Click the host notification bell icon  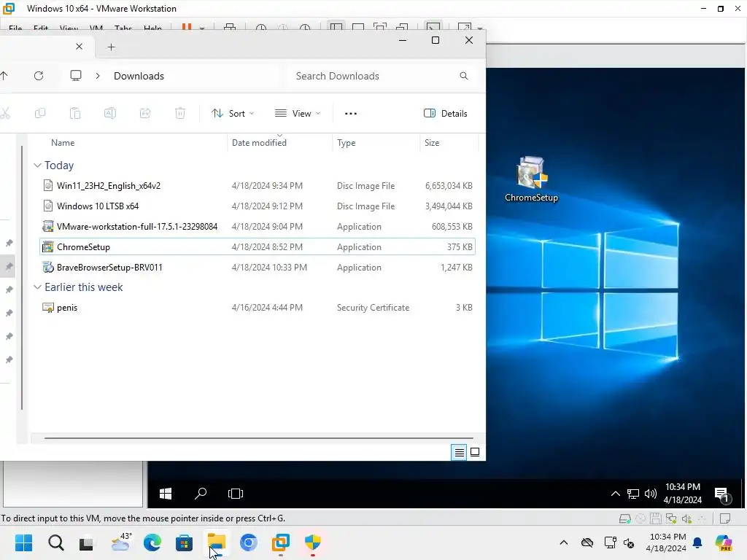pos(697,542)
